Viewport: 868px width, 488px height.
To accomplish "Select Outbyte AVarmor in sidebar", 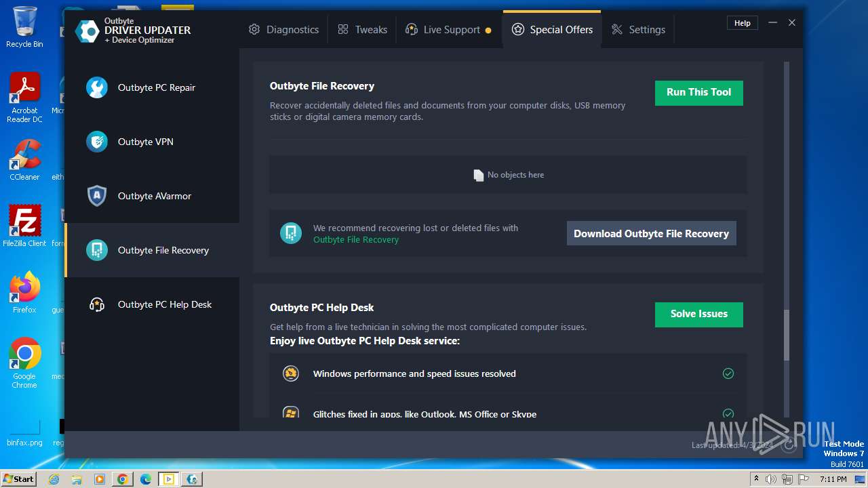I will click(152, 196).
